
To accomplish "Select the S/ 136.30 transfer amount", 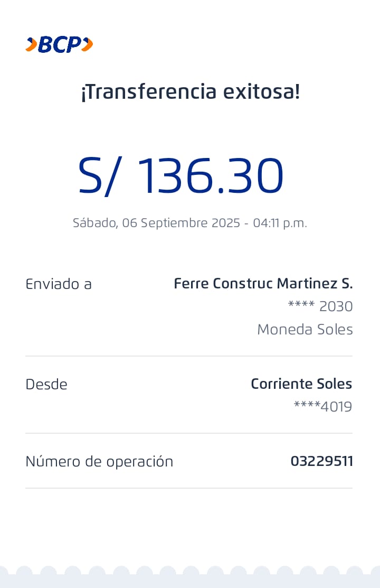I will click(x=181, y=176).
